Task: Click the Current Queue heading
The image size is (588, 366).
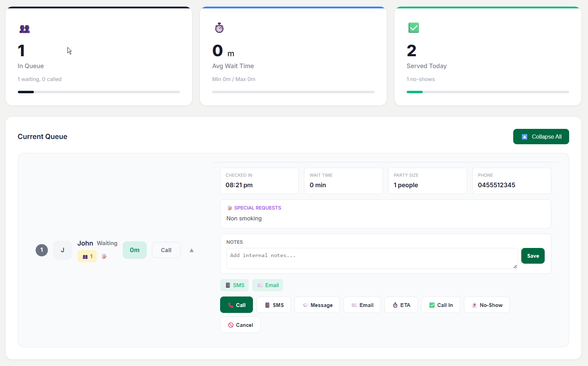Action: click(x=43, y=137)
